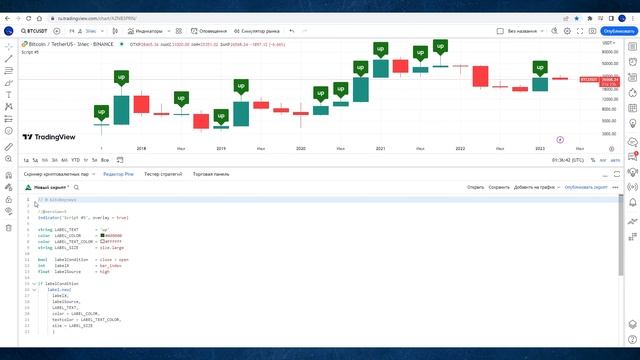Open the Indicators dialog
Viewport: 640px width, 360px height.
[x=145, y=31]
